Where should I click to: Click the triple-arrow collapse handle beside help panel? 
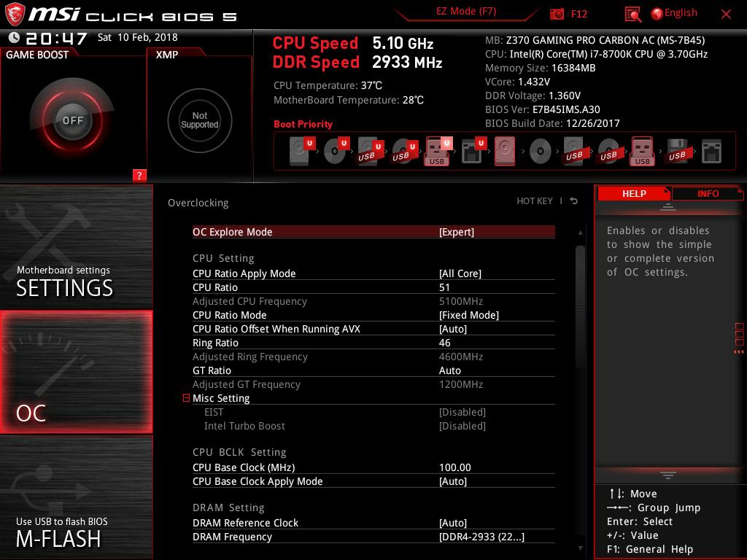tap(738, 352)
